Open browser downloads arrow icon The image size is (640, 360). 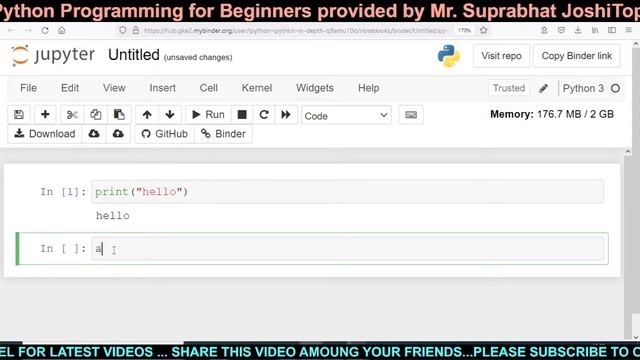[x=578, y=30]
